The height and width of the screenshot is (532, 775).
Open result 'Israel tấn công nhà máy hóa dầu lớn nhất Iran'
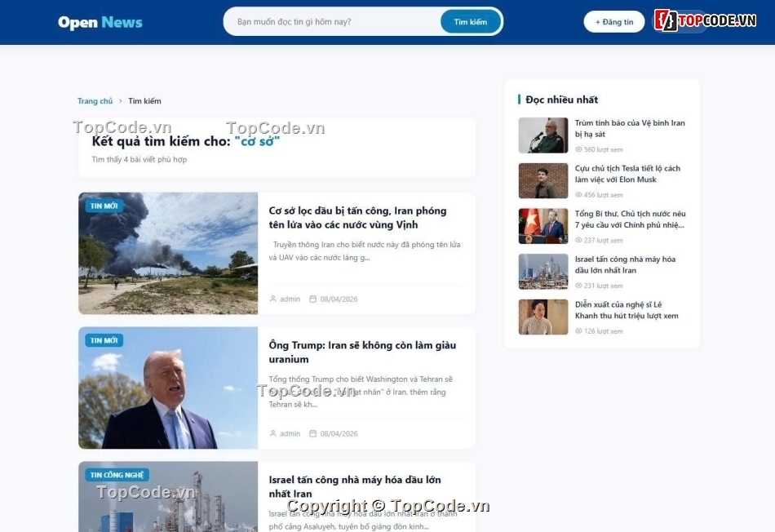pos(355,486)
